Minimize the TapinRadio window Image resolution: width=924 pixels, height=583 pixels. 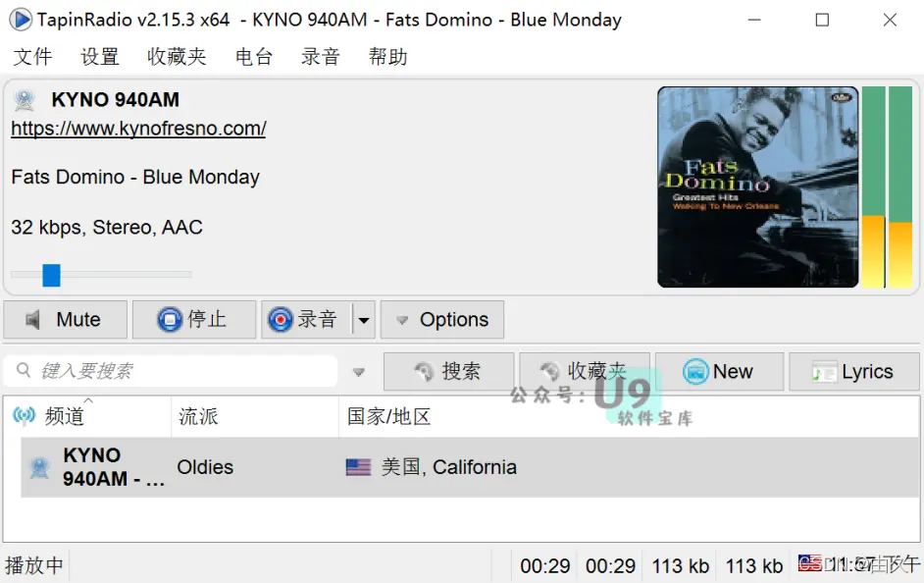754,20
